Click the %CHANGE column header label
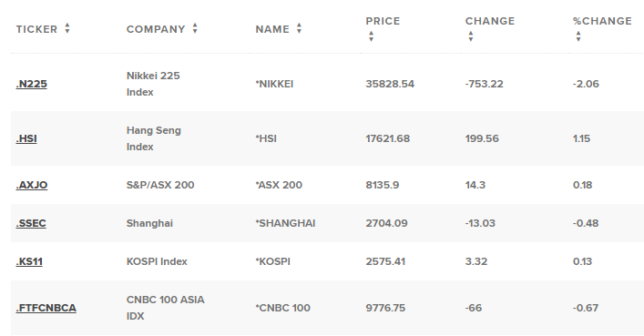Viewport: 644px width, 336px height. point(602,21)
